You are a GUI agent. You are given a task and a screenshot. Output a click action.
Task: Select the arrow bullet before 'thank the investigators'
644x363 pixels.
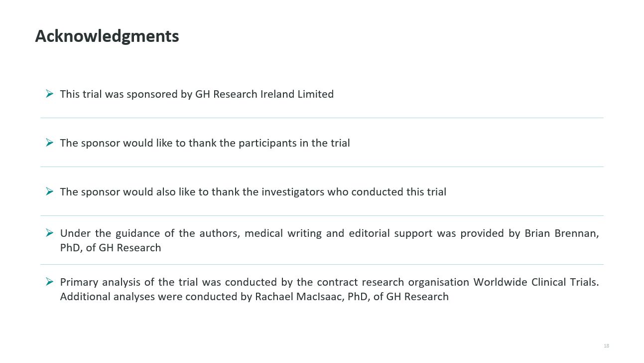pyautogui.click(x=49, y=191)
